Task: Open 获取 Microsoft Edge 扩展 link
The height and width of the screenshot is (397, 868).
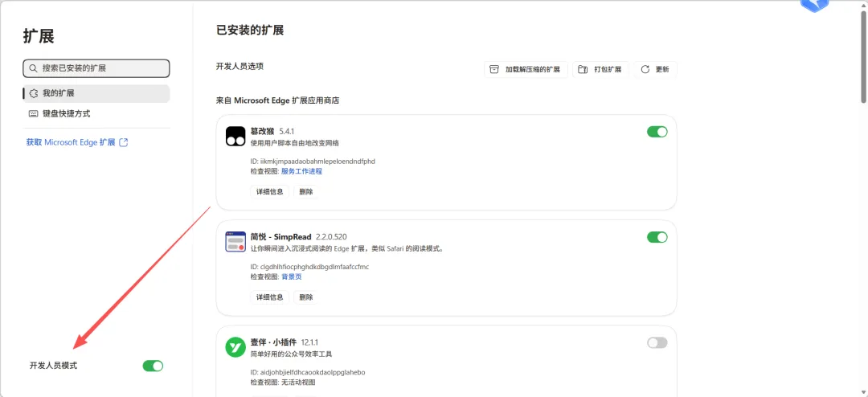Action: 77,142
